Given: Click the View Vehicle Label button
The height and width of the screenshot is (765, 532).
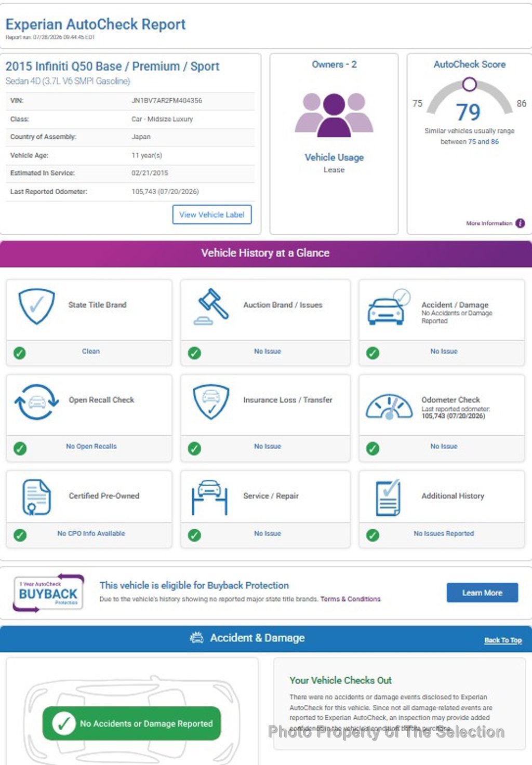Looking at the screenshot, I should pos(212,214).
